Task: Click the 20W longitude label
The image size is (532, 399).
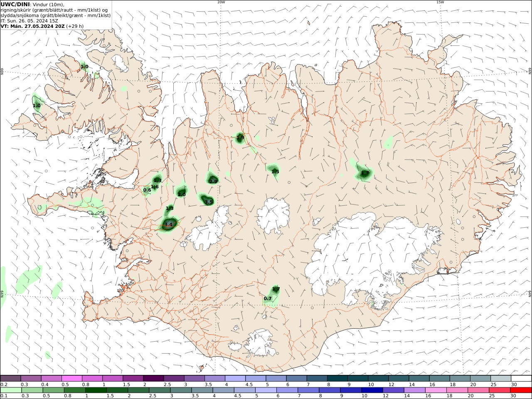Action: click(x=221, y=2)
